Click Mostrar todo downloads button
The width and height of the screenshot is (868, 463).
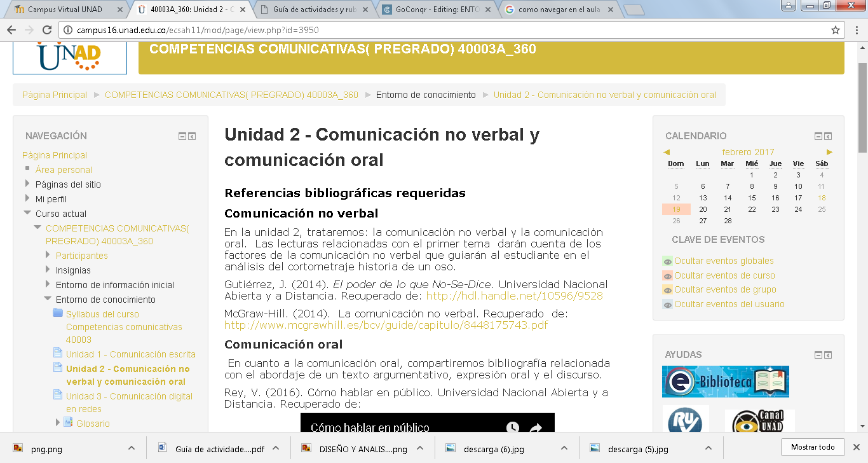tap(813, 447)
